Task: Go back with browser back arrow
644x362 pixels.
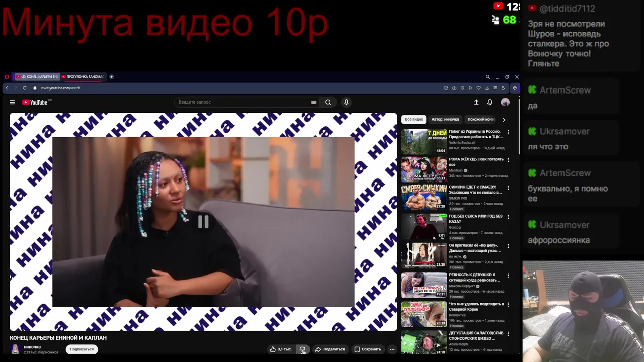Action: pos(7,88)
